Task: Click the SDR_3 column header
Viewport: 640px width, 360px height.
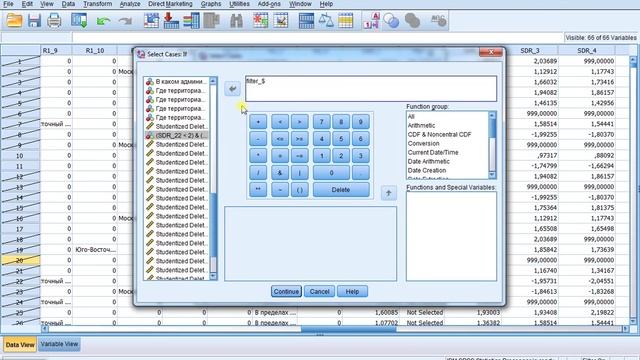Action: coord(530,51)
